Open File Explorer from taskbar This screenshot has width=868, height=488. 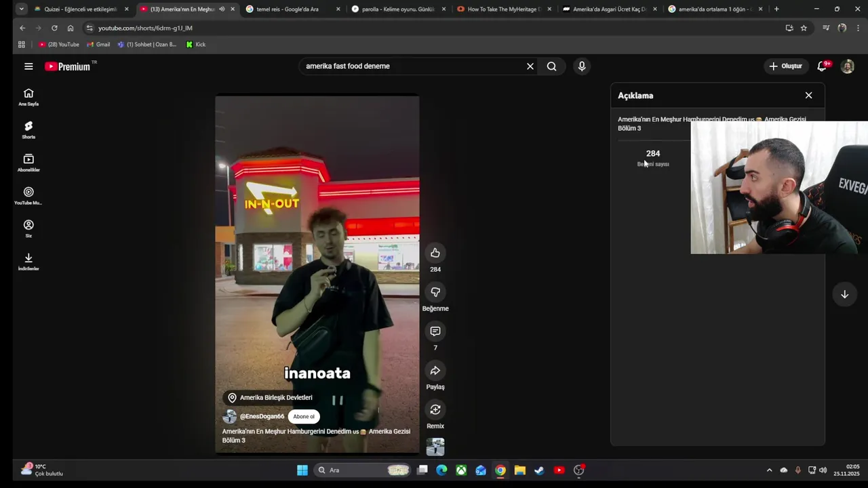(x=519, y=470)
